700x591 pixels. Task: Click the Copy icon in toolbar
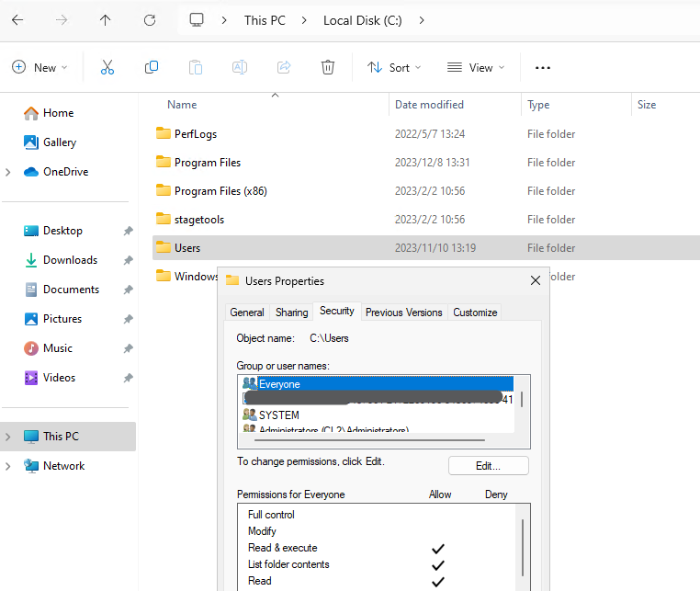pos(152,67)
